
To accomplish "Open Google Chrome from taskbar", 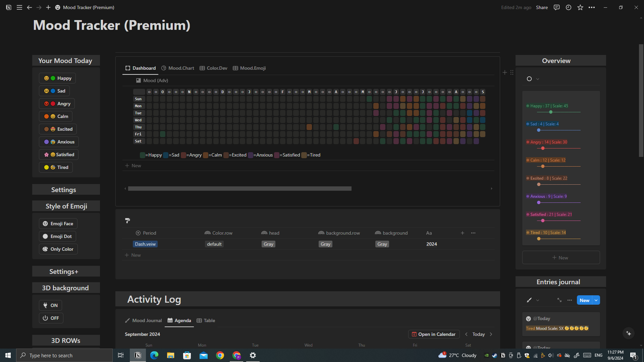I will tap(220, 355).
